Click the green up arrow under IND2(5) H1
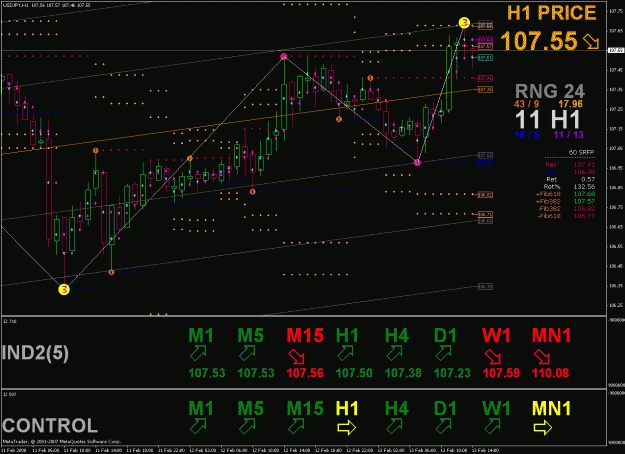The width and height of the screenshot is (625, 454). [x=345, y=354]
